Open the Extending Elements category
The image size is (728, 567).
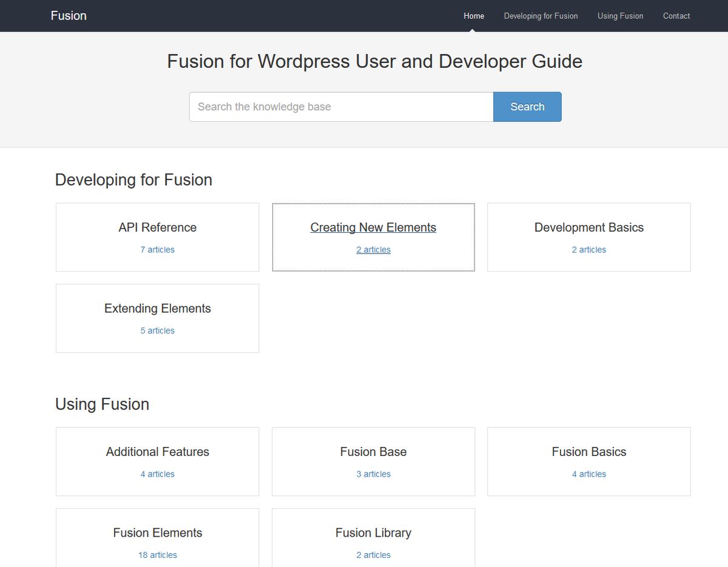click(x=157, y=309)
